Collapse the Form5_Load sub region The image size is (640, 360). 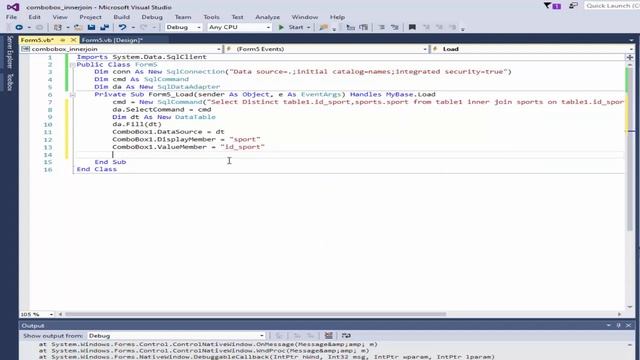[72, 94]
